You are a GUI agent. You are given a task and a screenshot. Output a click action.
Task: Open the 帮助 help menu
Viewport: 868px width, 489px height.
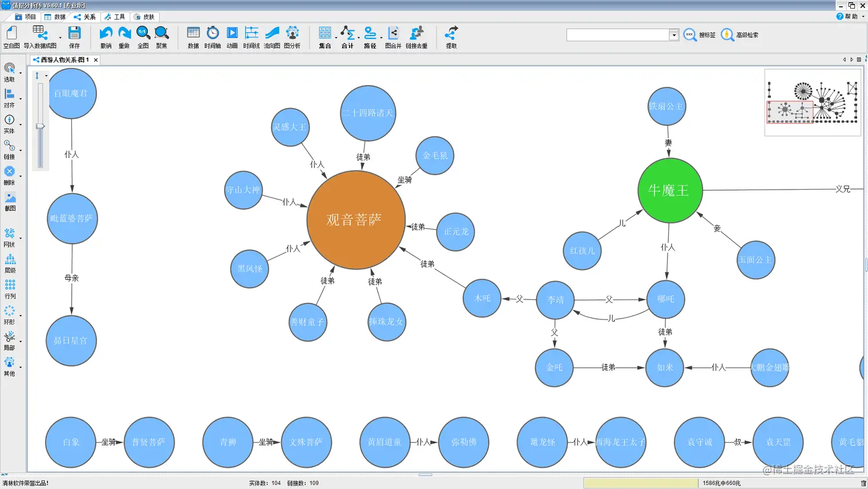[x=847, y=17]
